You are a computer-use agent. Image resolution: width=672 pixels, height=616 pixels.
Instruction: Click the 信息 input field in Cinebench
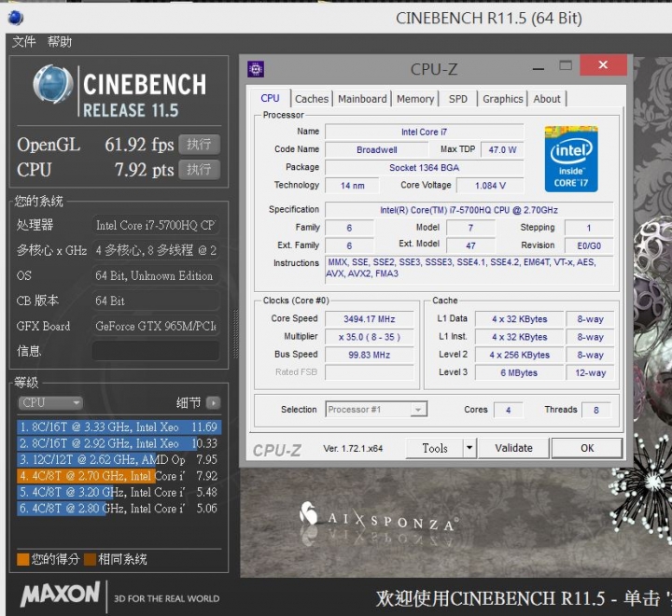coord(156,351)
